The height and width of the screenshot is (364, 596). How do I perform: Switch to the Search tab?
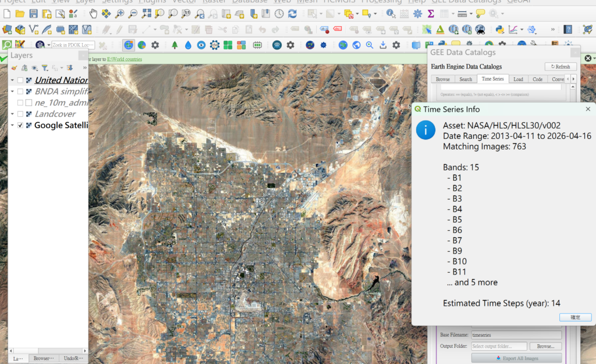point(465,79)
